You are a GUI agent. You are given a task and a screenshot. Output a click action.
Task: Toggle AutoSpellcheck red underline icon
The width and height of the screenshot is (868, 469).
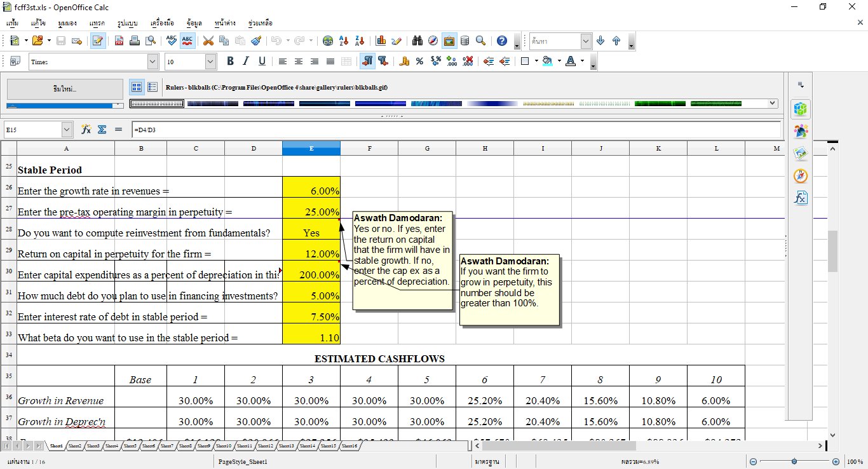[x=187, y=41]
